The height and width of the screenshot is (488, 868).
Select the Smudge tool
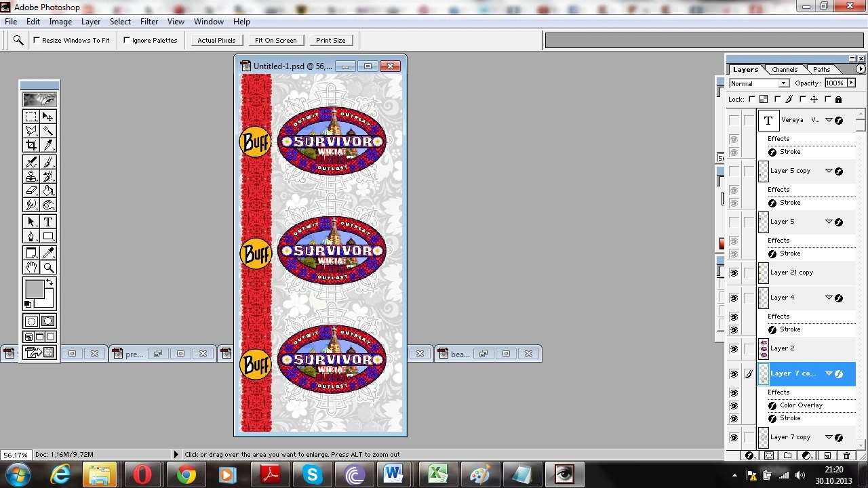[x=31, y=205]
